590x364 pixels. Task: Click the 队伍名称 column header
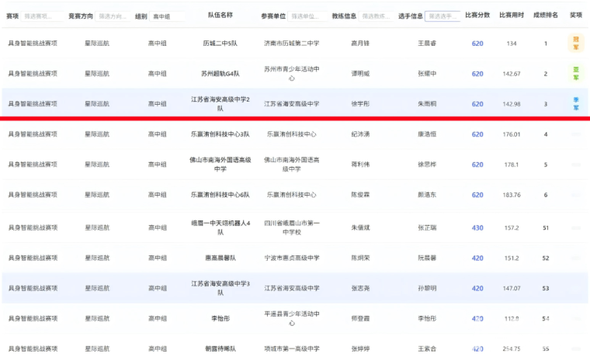(220, 15)
